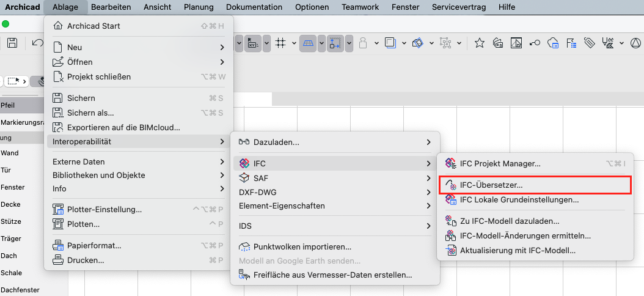Select the IFC-Übersetzer... menu entry

535,185
